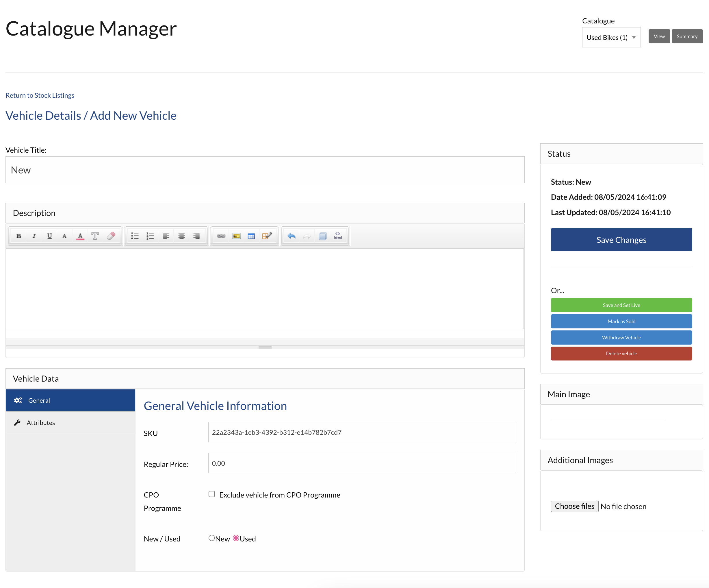Click the italic formatting icon

(34, 236)
